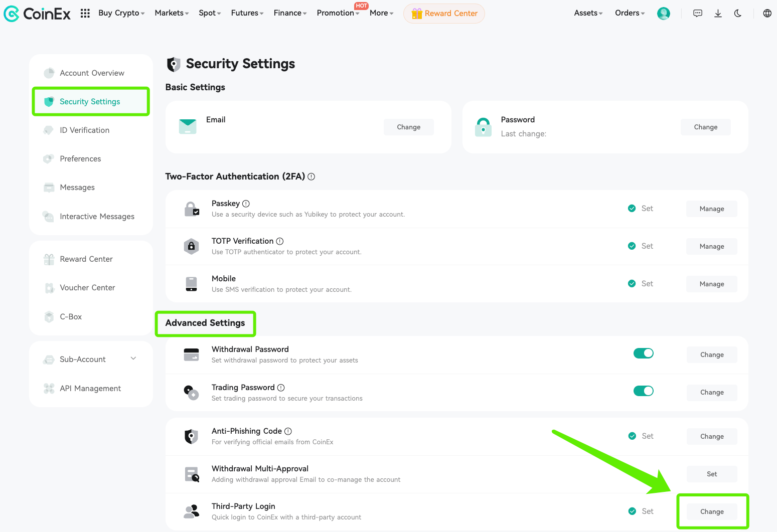Click the shield icon beside Security Settings heading
This screenshot has height=532, width=777.
[173, 64]
